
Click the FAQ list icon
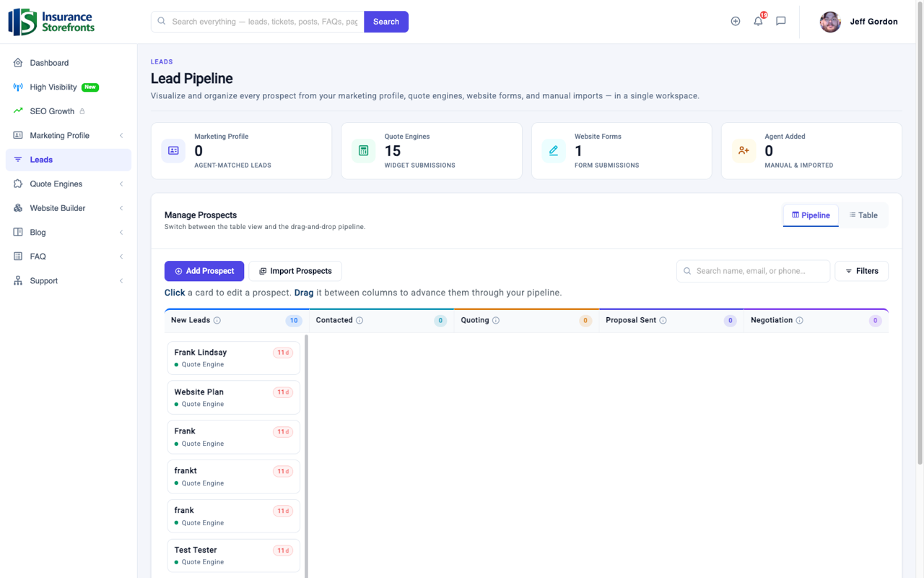pyautogui.click(x=18, y=256)
